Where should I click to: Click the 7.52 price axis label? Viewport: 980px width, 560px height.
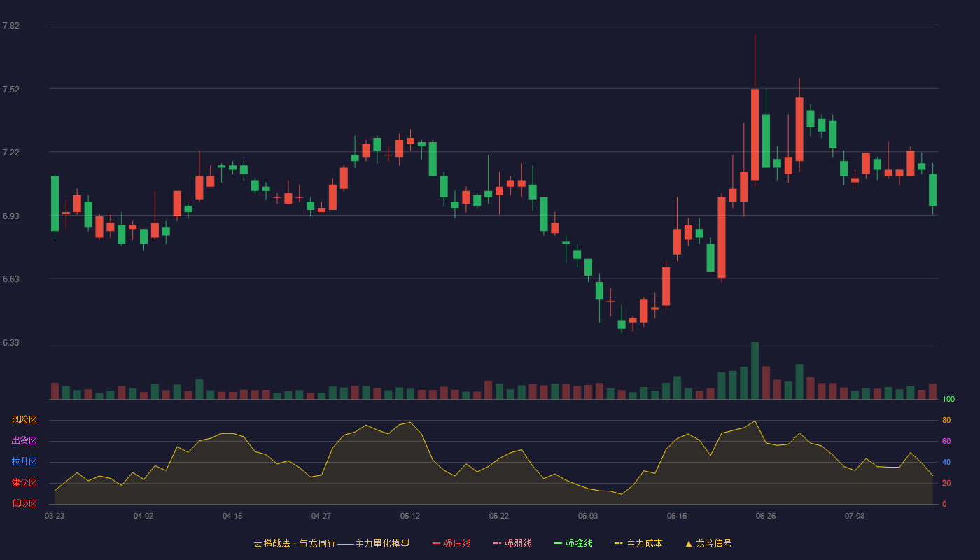(x=11, y=90)
